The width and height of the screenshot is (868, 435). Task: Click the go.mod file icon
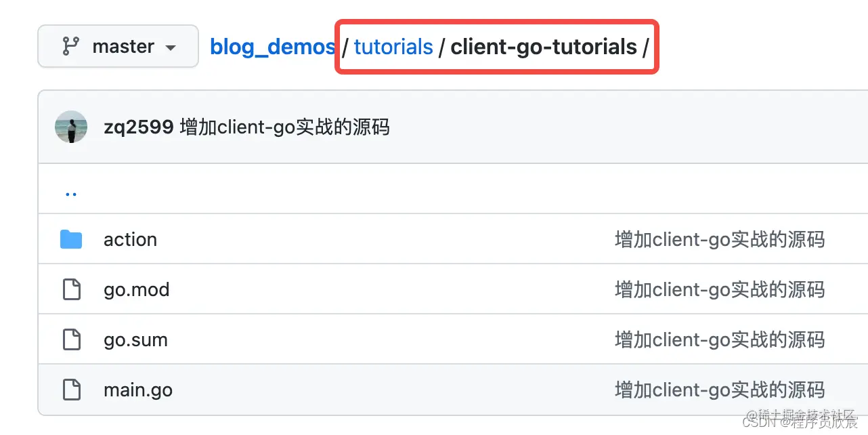coord(72,289)
